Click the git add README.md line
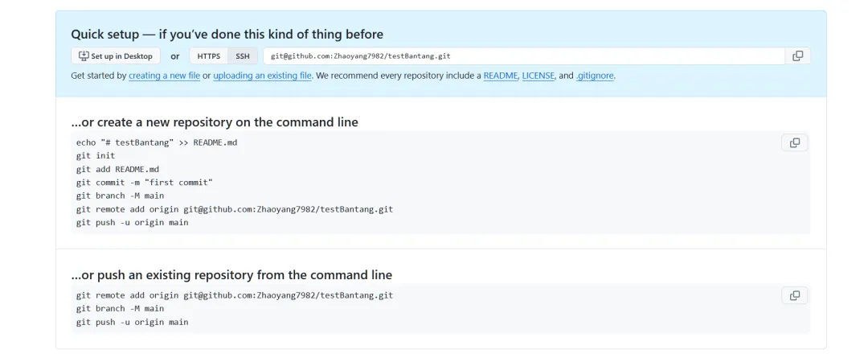Screen dimensions: 868x354 (x=117, y=169)
